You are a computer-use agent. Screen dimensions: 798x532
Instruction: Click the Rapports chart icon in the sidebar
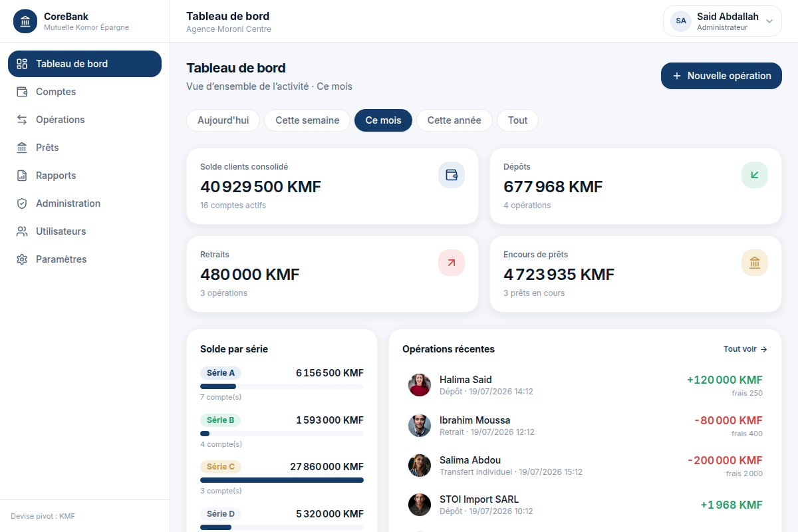click(x=22, y=176)
